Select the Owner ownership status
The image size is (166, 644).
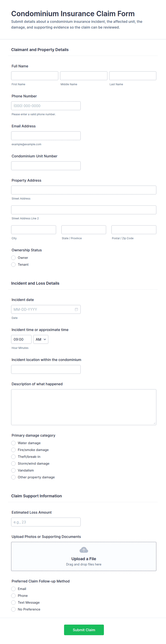coord(14,258)
